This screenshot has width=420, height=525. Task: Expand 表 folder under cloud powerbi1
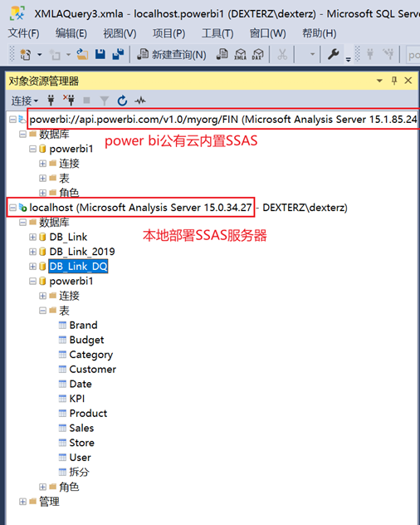click(x=42, y=178)
